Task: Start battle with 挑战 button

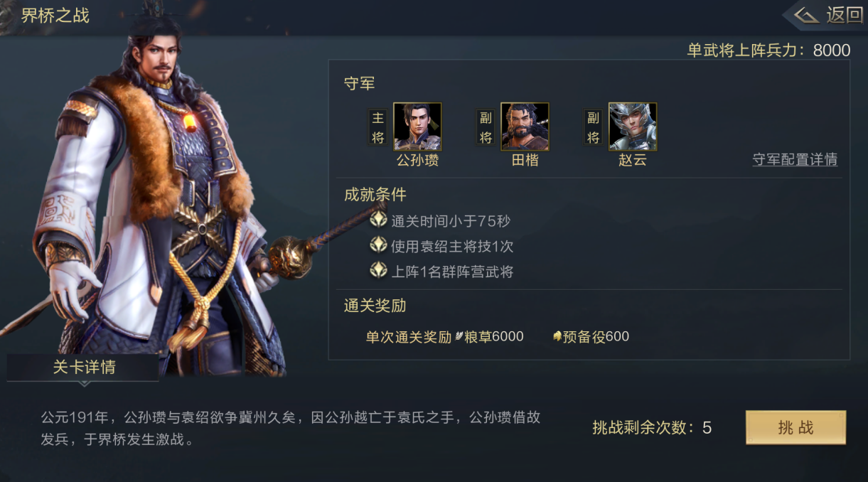Action: point(795,427)
